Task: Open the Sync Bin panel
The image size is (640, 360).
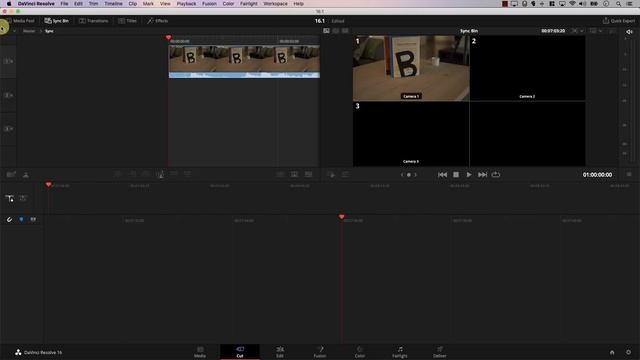Action: pyautogui.click(x=56, y=21)
